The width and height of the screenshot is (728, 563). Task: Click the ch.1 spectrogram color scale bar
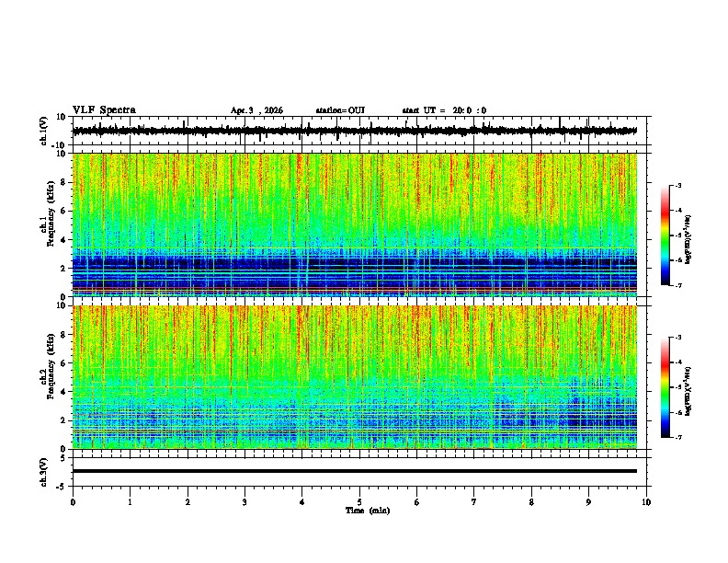(665, 236)
